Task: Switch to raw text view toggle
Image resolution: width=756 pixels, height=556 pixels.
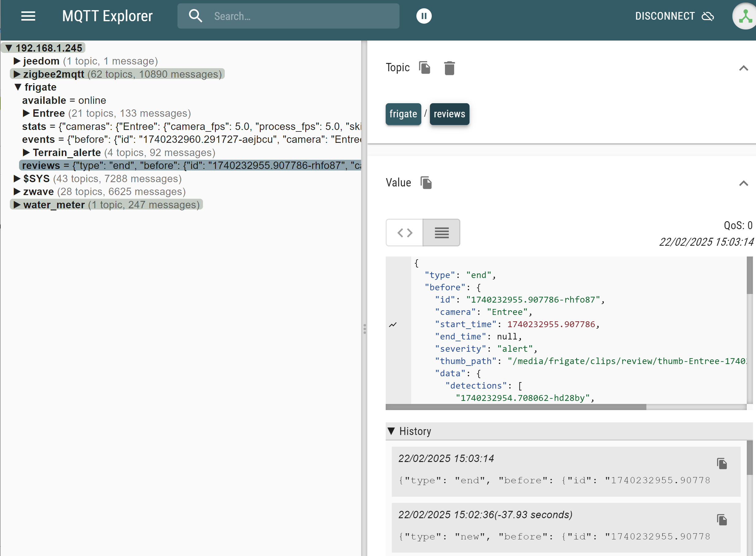Action: point(442,233)
